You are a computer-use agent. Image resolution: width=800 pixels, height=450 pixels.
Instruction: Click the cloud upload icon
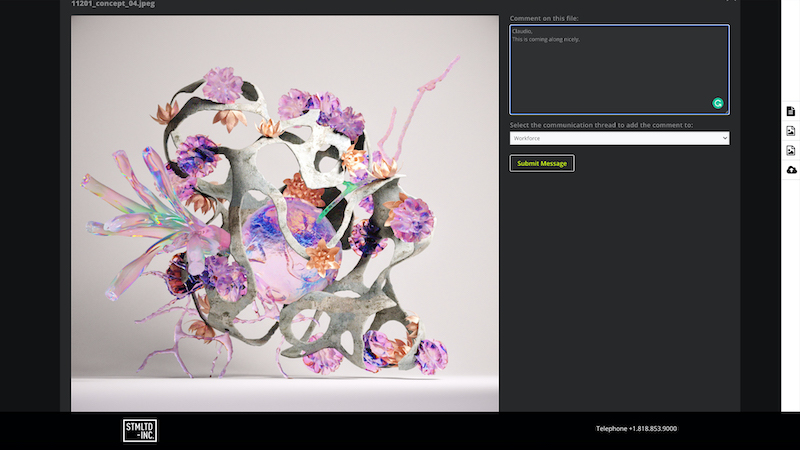(x=790, y=170)
